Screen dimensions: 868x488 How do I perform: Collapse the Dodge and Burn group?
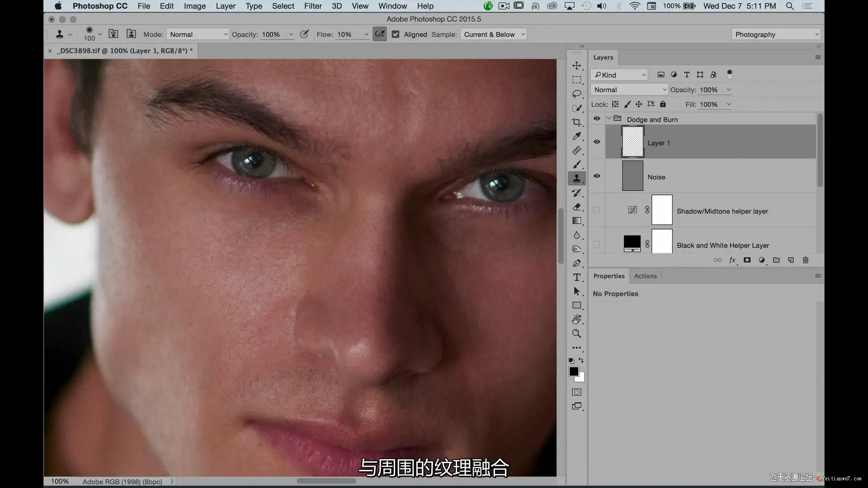(609, 118)
